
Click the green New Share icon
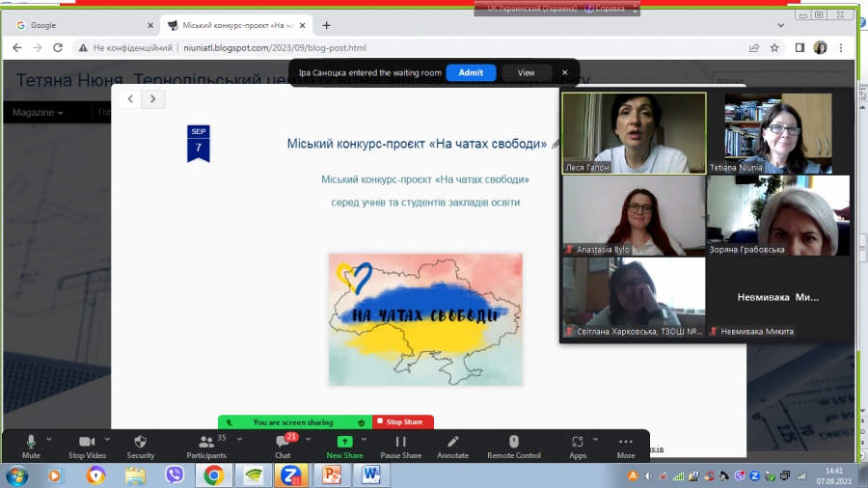click(344, 442)
